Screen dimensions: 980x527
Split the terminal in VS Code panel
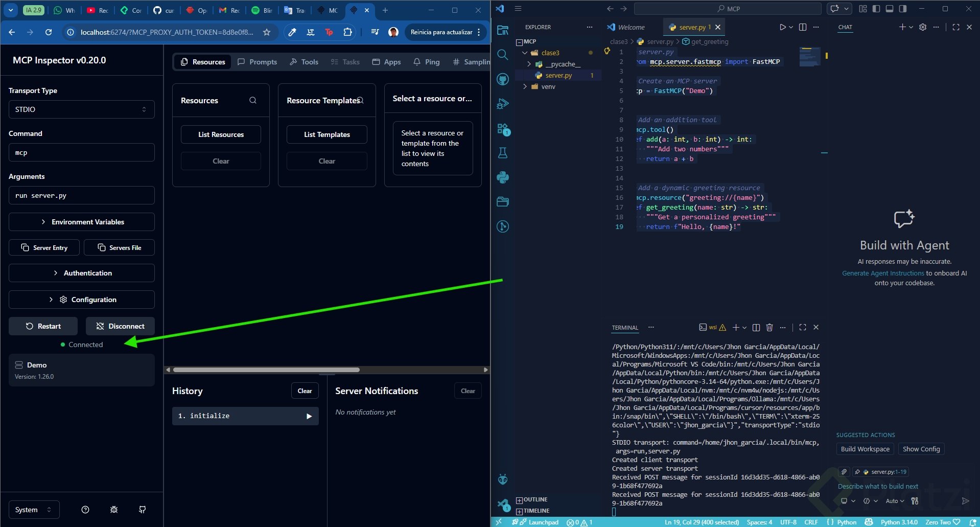pyautogui.click(x=756, y=327)
